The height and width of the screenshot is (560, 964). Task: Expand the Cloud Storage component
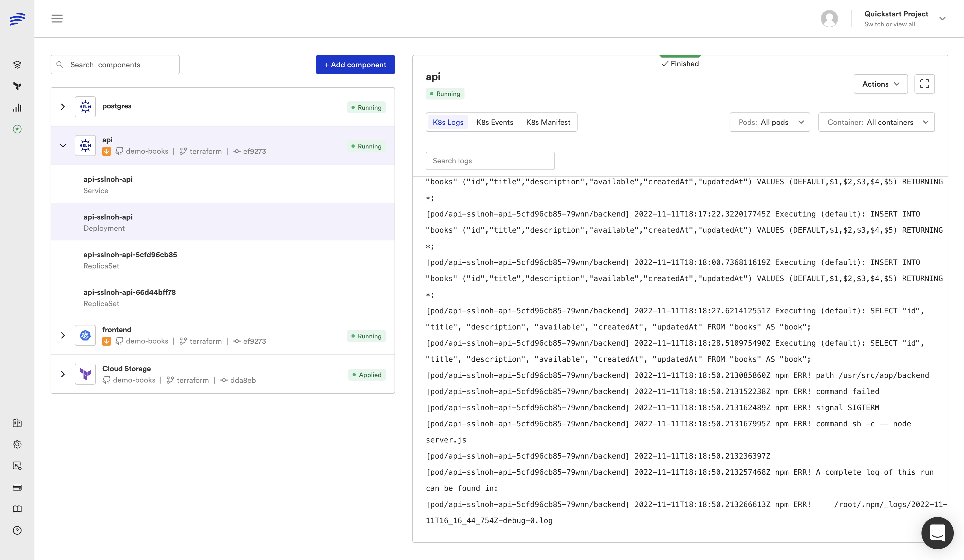tap(63, 374)
